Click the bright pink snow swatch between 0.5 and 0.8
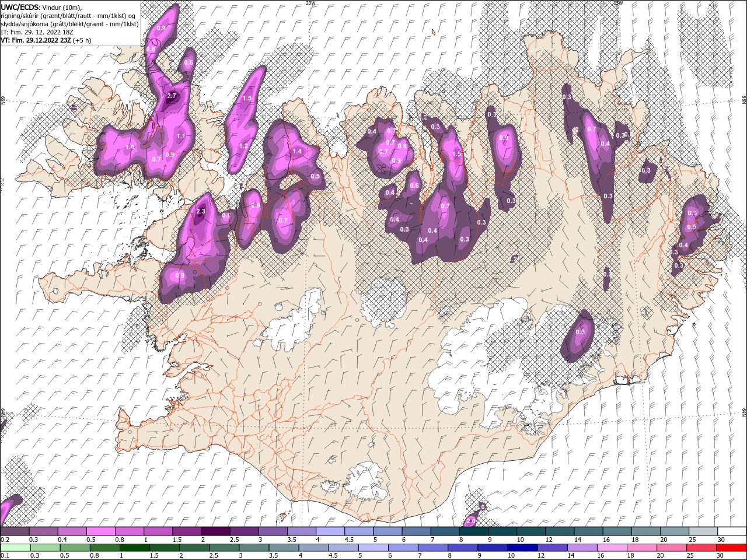 100,531
